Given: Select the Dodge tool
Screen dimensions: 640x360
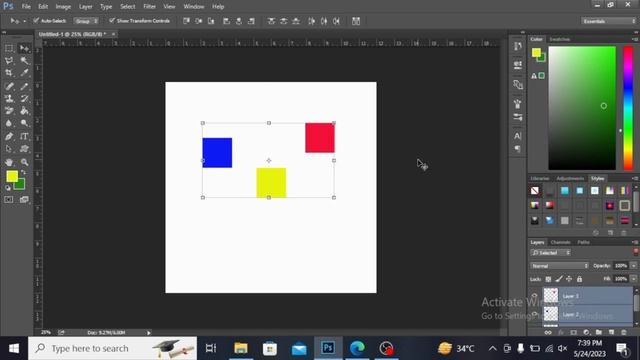Looking at the screenshot, I should pos(24,123).
